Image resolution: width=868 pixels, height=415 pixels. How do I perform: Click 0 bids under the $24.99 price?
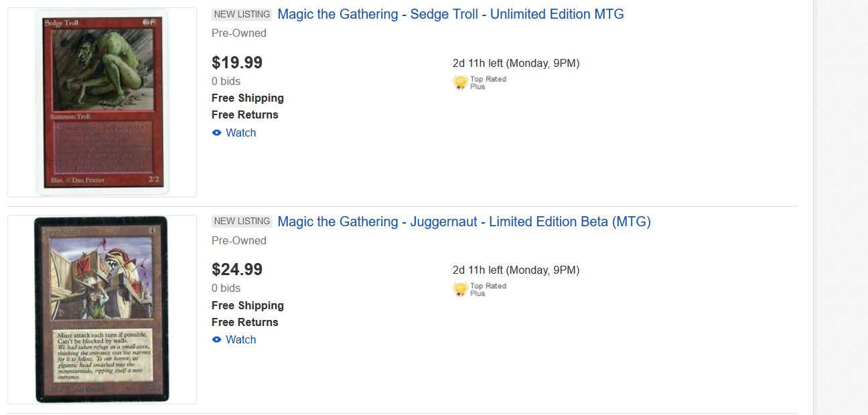[x=226, y=288]
